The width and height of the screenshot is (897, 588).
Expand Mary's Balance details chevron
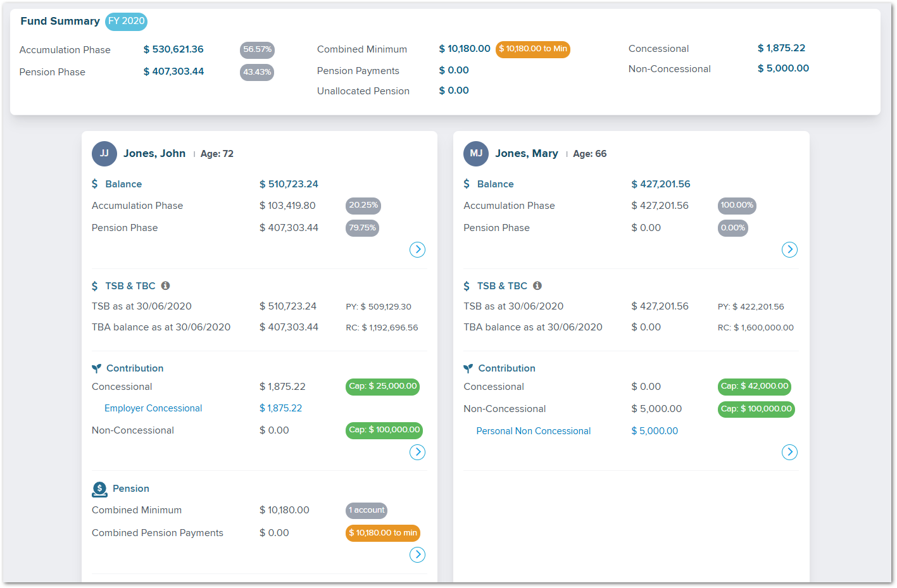click(x=789, y=249)
